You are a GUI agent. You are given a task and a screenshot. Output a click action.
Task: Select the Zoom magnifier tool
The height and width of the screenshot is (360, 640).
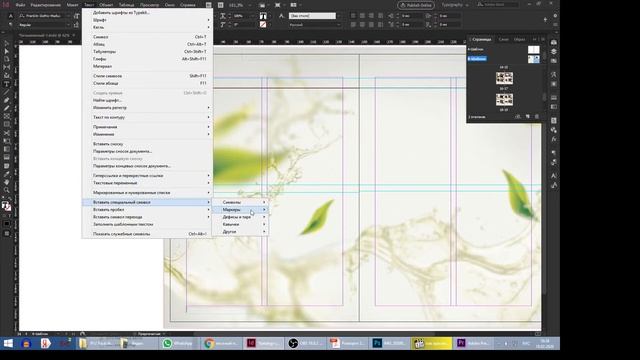click(7, 190)
